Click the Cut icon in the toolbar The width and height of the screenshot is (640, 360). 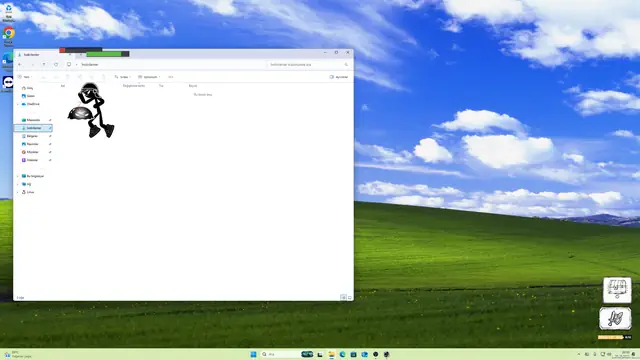[x=44, y=77]
